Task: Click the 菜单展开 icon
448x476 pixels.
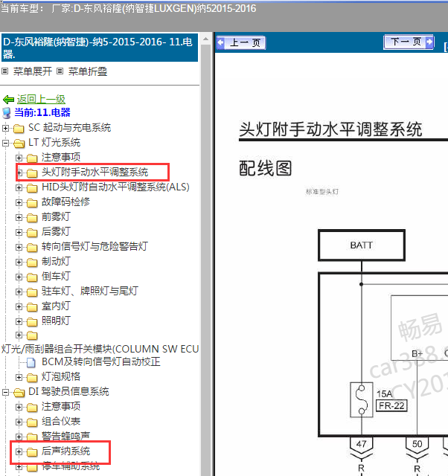Action: [x=5, y=71]
